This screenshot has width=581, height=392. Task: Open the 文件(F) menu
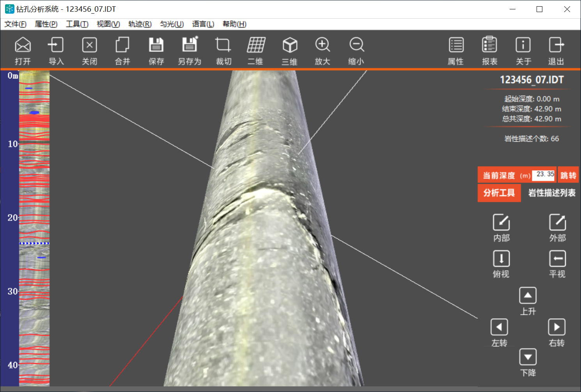(x=15, y=24)
